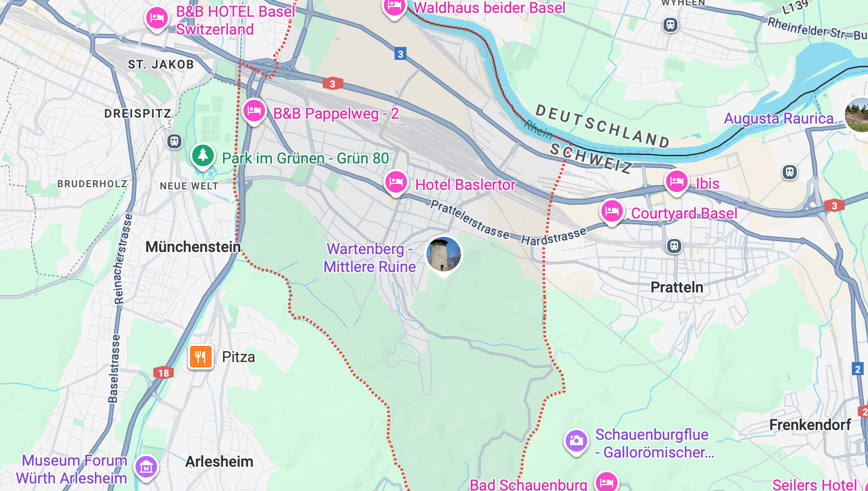Open the Augusta Raurica photo thumbnail
868x491 pixels.
856,114
